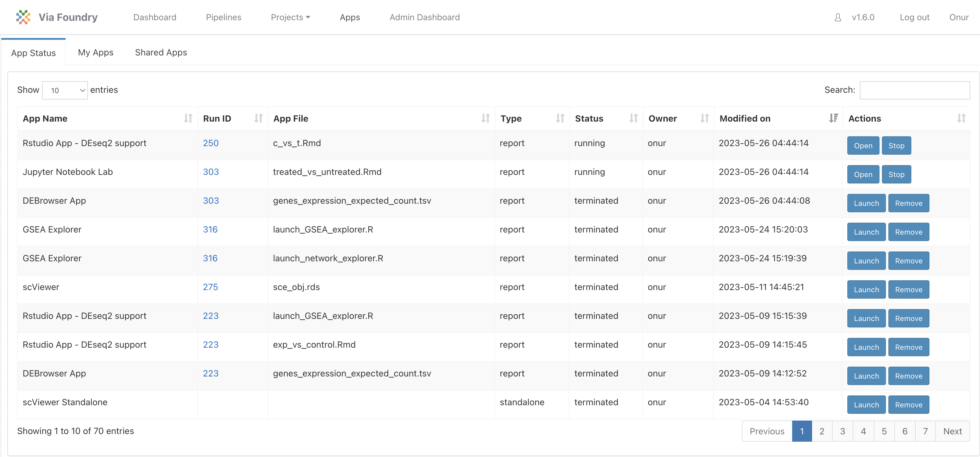Image resolution: width=980 pixels, height=457 pixels.
Task: Open the Jupyter Notebook Lab app
Action: click(863, 175)
